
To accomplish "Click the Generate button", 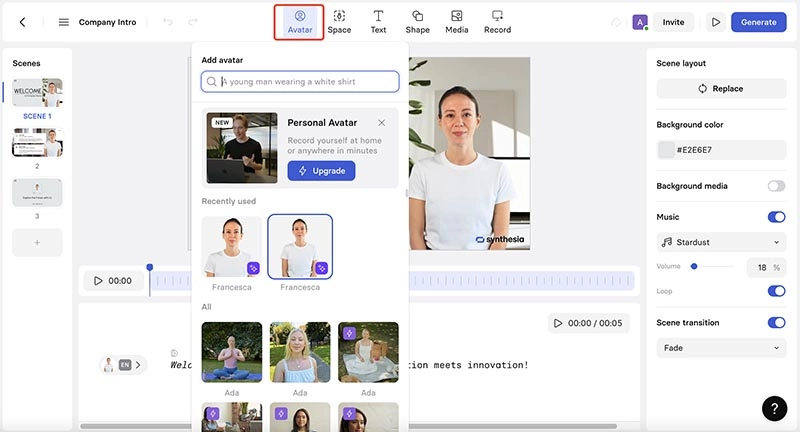I will pos(758,22).
